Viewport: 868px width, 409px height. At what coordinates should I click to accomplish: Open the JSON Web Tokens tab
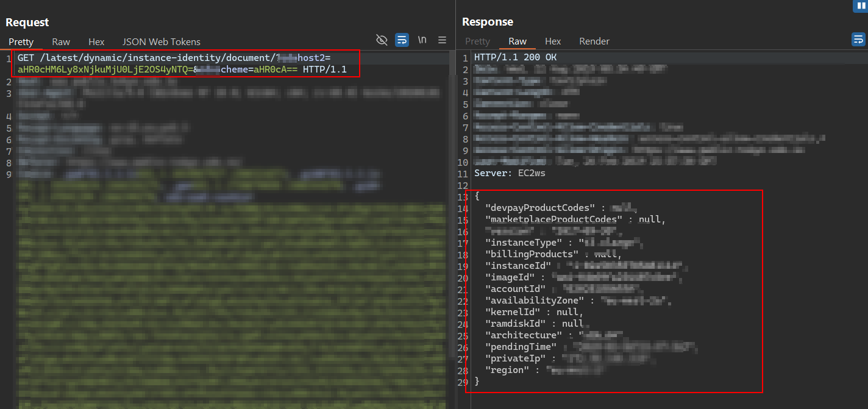click(x=161, y=42)
